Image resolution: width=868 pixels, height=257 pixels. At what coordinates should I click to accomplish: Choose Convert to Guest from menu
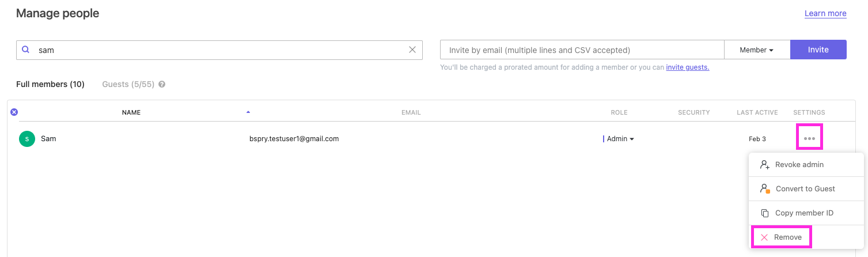805,189
